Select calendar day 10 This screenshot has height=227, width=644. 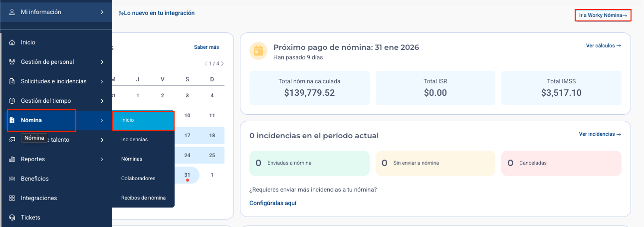click(187, 115)
